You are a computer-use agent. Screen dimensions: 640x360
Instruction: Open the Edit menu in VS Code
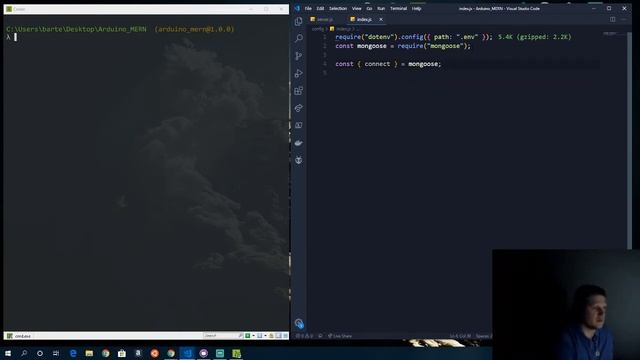[x=320, y=8]
